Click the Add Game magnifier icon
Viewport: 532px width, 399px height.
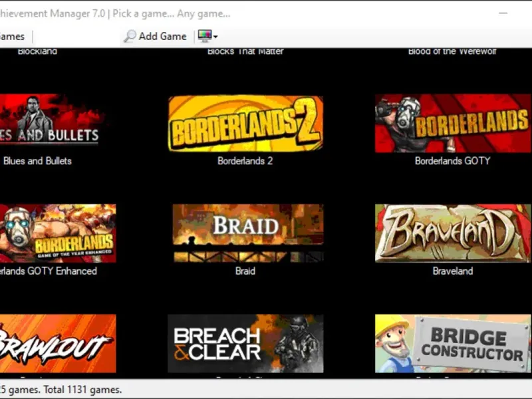click(130, 36)
